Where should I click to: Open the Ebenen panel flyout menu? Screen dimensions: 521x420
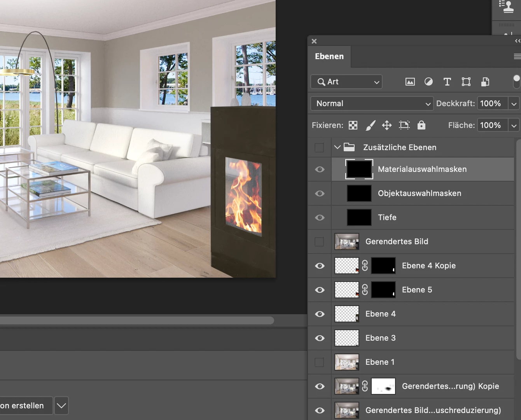(517, 57)
